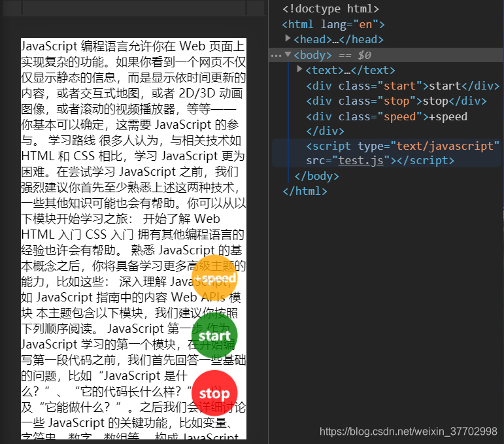Expand the head element triangle
This screenshot has height=444, width=504.
288,39
